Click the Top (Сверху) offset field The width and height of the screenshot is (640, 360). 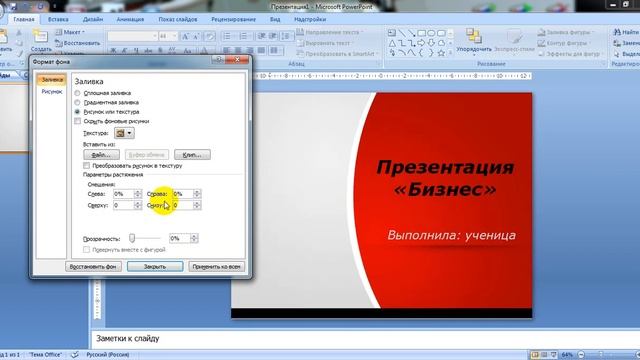(x=124, y=205)
